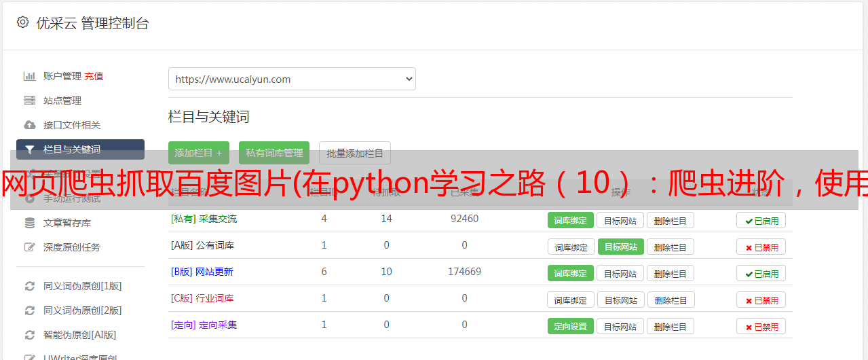Click 删除栏目 for the 行业词库 row
Image resolution: width=868 pixels, height=360 pixels.
tap(670, 300)
